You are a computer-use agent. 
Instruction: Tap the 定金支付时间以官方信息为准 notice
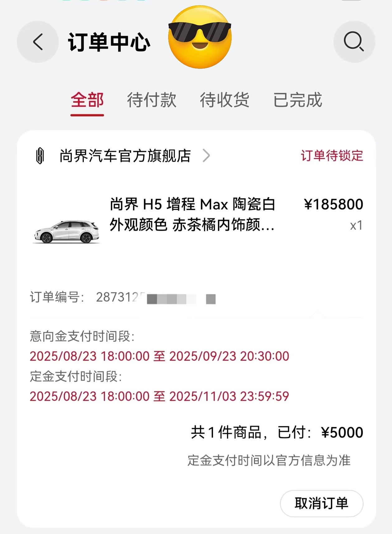pyautogui.click(x=269, y=461)
